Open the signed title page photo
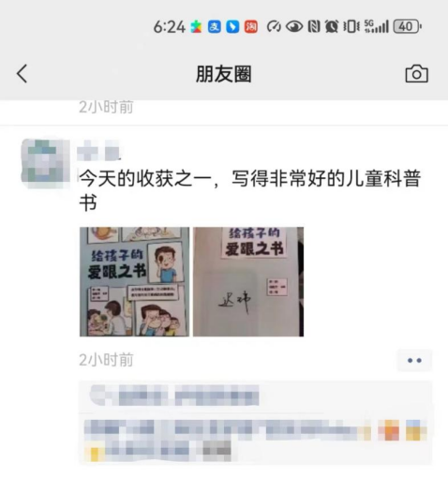Image resolution: width=448 pixels, height=478 pixels. (x=248, y=282)
